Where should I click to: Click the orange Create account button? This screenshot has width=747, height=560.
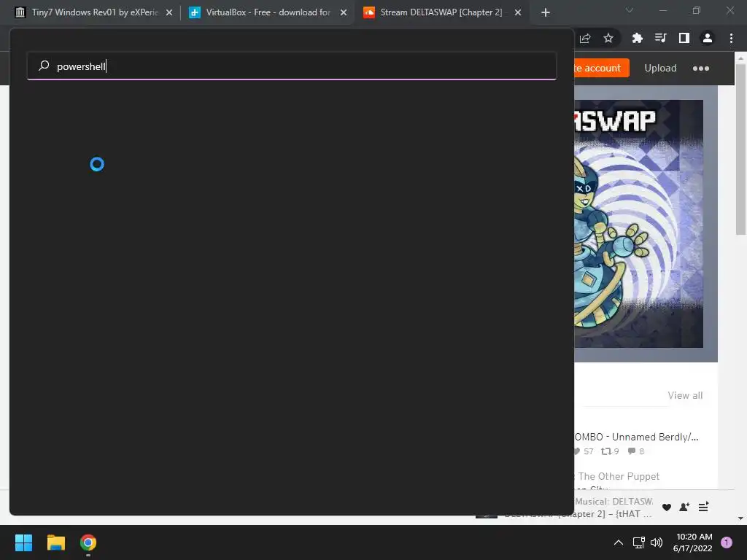pos(602,68)
